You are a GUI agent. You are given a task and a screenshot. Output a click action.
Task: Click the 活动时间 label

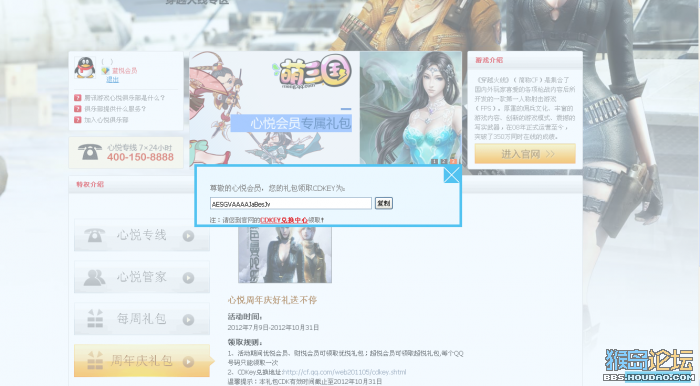click(x=245, y=317)
